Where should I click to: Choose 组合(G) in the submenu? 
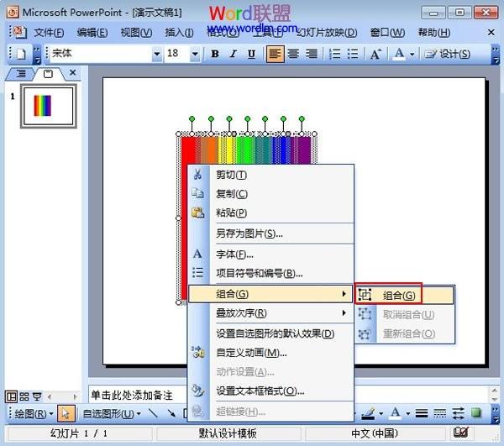click(399, 295)
